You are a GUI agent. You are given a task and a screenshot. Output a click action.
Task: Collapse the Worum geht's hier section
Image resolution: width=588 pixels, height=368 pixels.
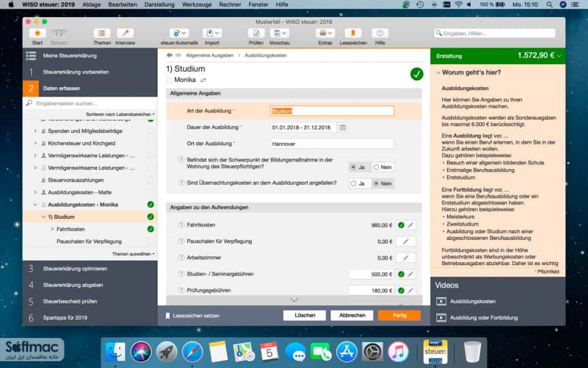tap(438, 73)
